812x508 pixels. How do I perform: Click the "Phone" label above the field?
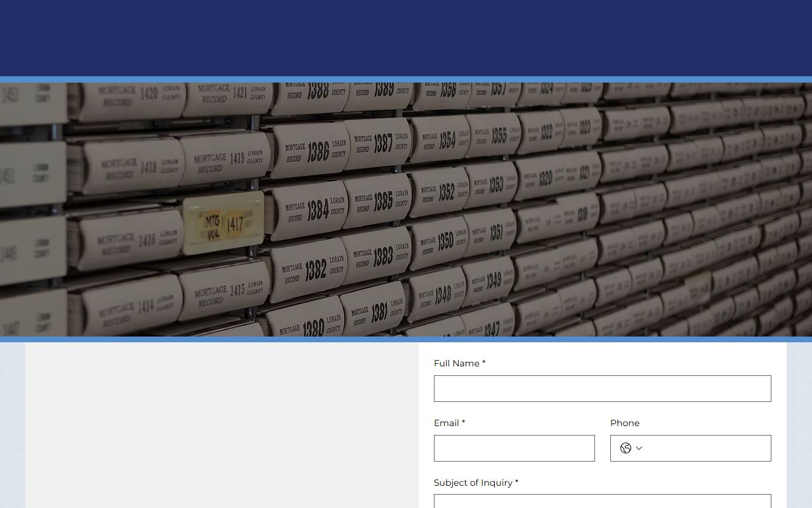(624, 423)
